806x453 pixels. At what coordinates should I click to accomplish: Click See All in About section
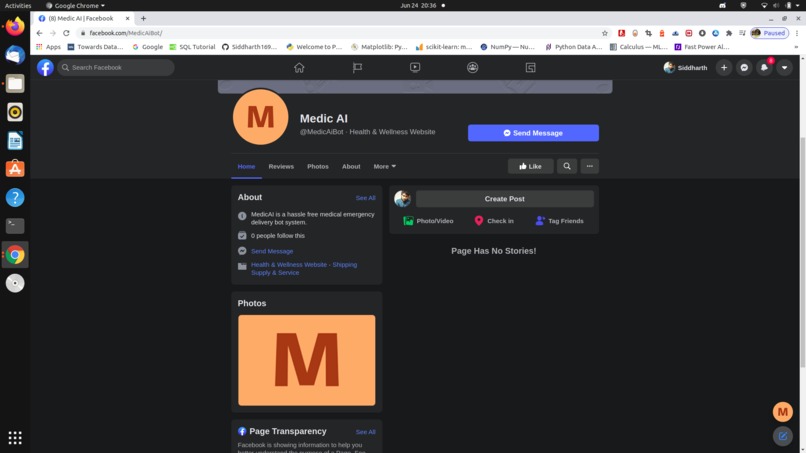(x=365, y=198)
